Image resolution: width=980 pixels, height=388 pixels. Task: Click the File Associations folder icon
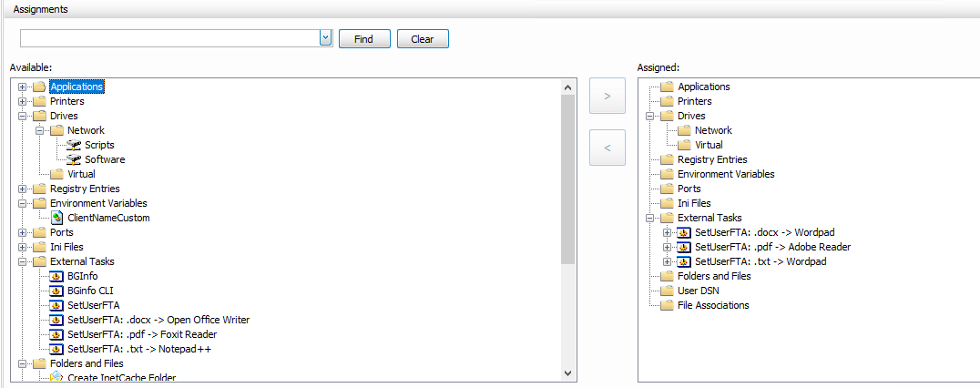pos(667,305)
